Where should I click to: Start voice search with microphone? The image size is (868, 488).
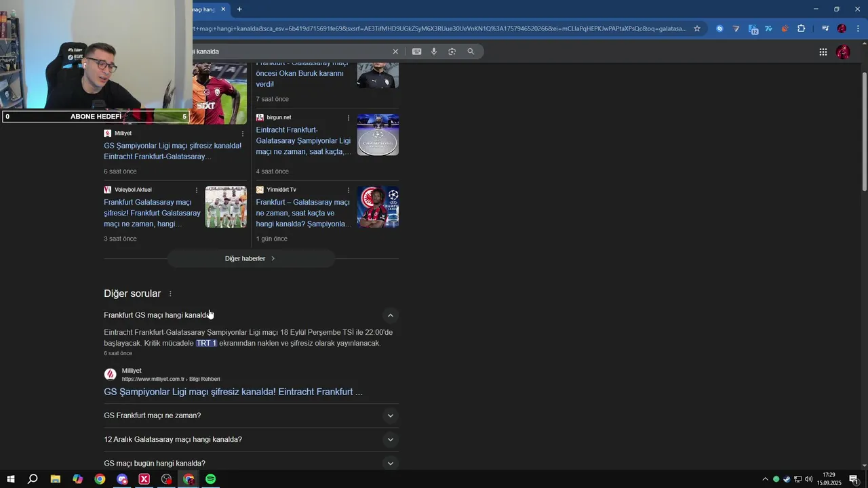coord(434,52)
